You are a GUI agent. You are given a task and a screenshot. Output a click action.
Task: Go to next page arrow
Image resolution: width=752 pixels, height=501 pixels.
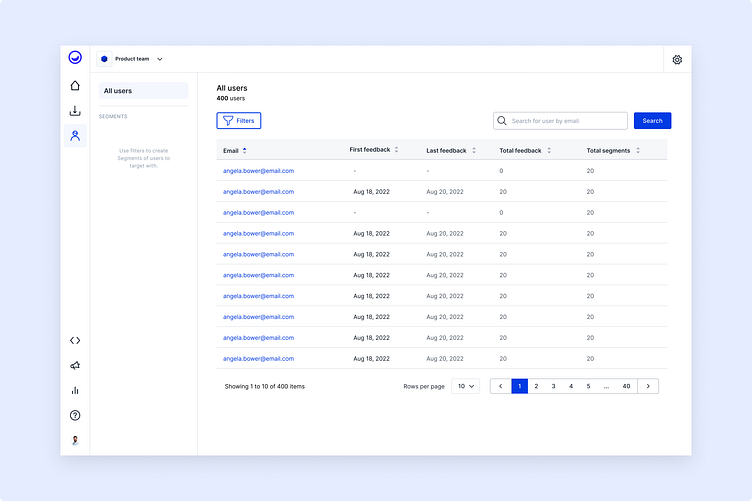coord(648,386)
